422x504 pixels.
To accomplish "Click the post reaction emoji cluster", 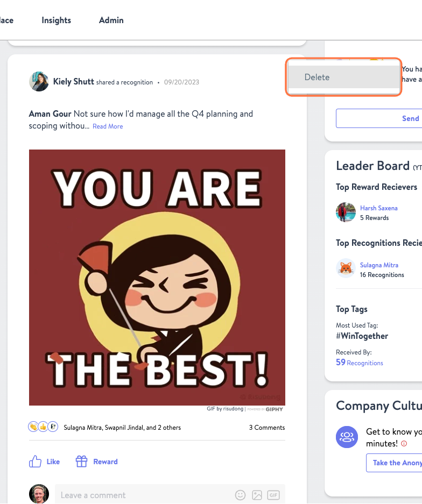I will [x=43, y=427].
